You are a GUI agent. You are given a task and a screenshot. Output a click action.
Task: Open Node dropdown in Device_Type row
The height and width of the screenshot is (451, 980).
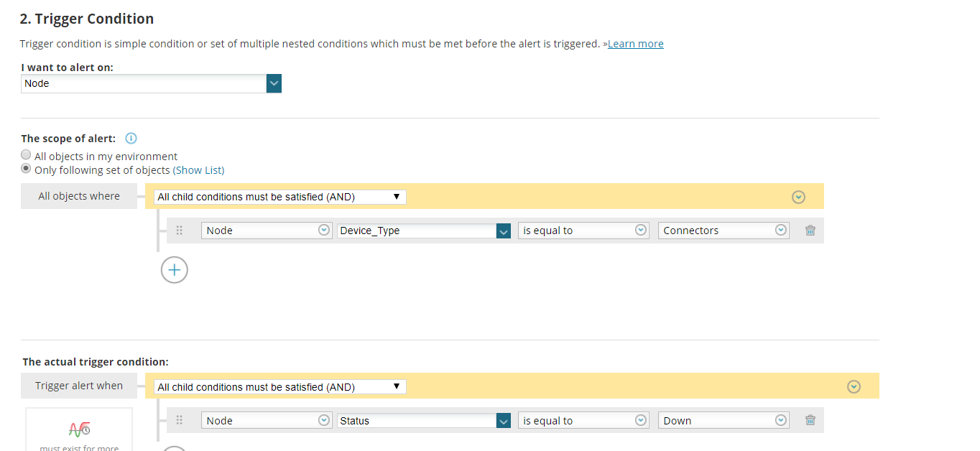(x=267, y=231)
